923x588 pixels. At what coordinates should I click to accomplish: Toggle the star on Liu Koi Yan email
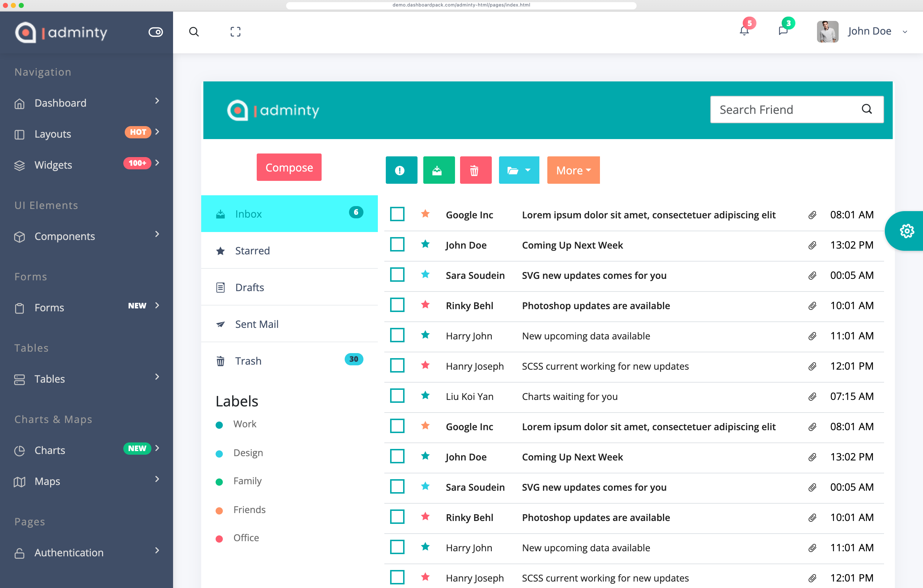425,395
